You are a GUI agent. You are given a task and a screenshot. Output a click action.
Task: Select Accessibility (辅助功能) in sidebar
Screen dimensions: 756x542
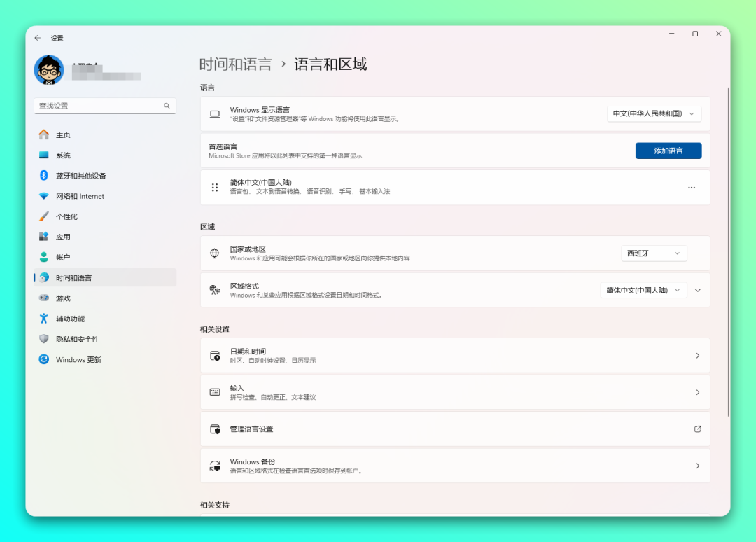70,319
